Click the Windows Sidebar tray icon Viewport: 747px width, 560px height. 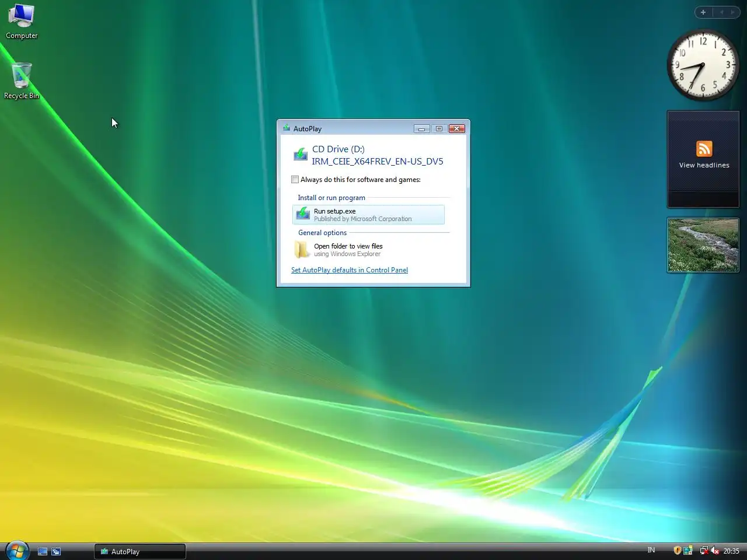coord(688,550)
